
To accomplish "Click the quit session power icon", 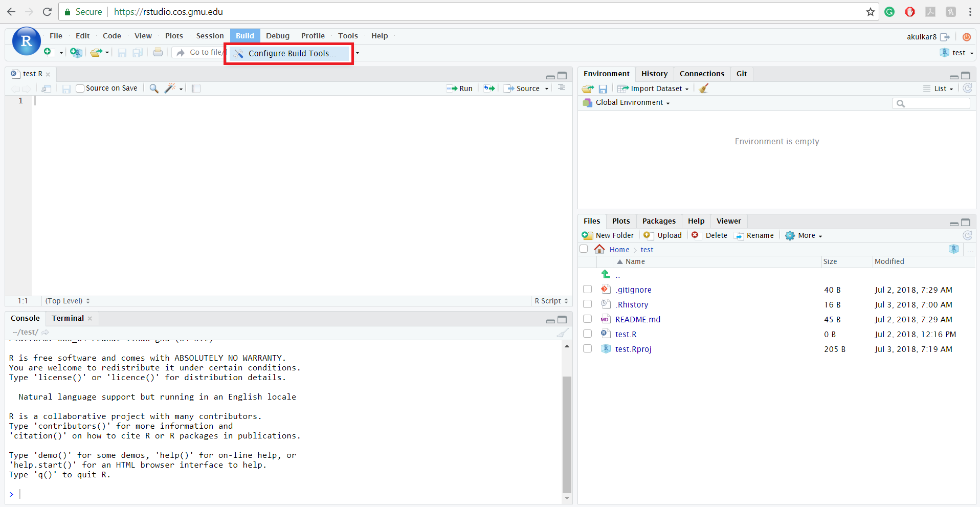I will pyautogui.click(x=966, y=37).
